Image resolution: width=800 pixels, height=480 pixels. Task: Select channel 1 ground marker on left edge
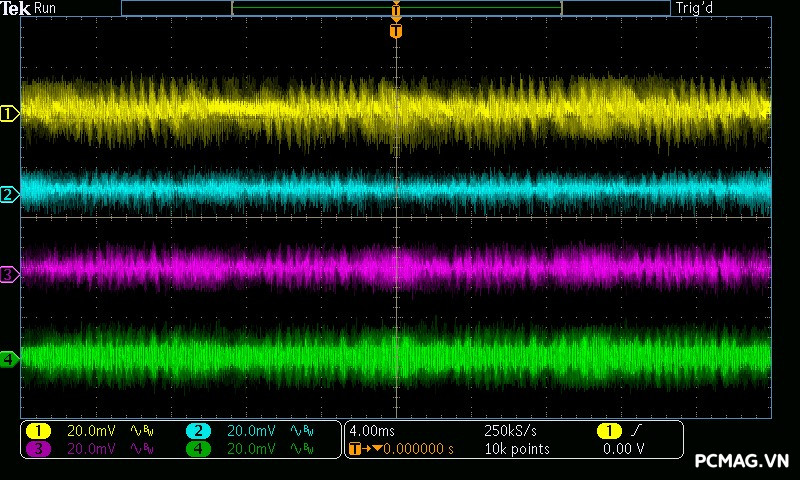tap(10, 114)
